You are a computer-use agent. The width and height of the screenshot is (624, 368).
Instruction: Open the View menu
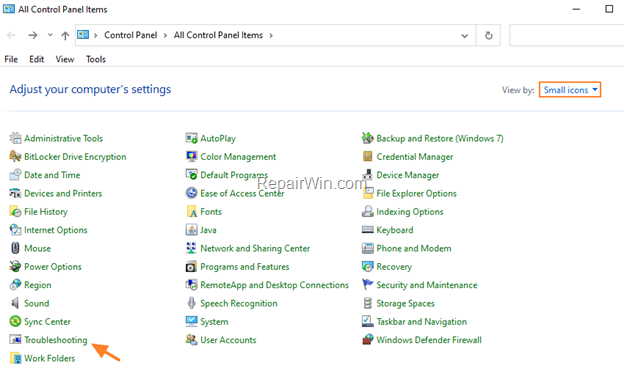[65, 59]
